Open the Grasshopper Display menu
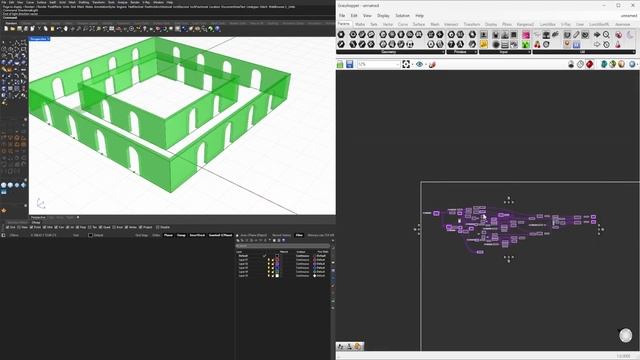This screenshot has height=360, width=640. (383, 16)
